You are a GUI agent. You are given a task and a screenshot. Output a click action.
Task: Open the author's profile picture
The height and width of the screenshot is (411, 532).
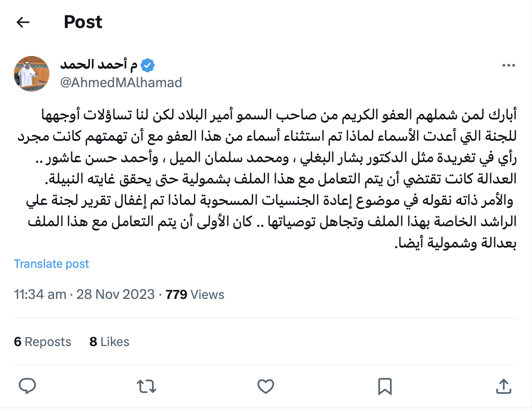(x=31, y=74)
